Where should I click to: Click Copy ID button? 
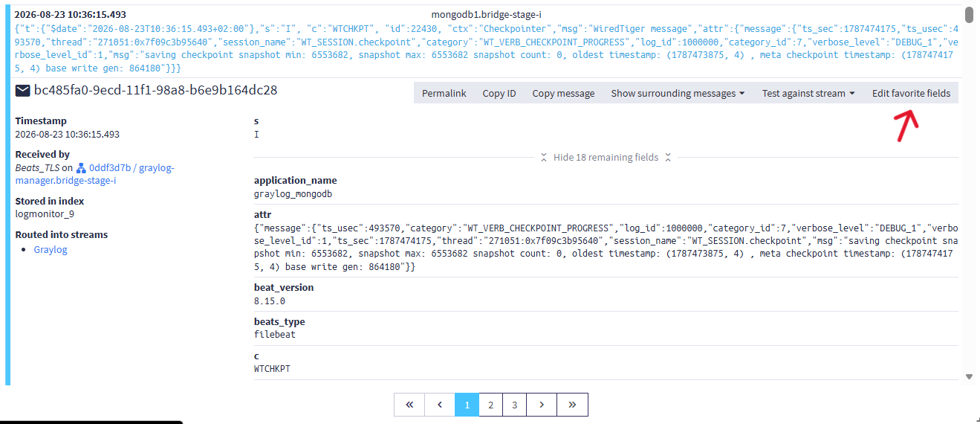pos(499,93)
